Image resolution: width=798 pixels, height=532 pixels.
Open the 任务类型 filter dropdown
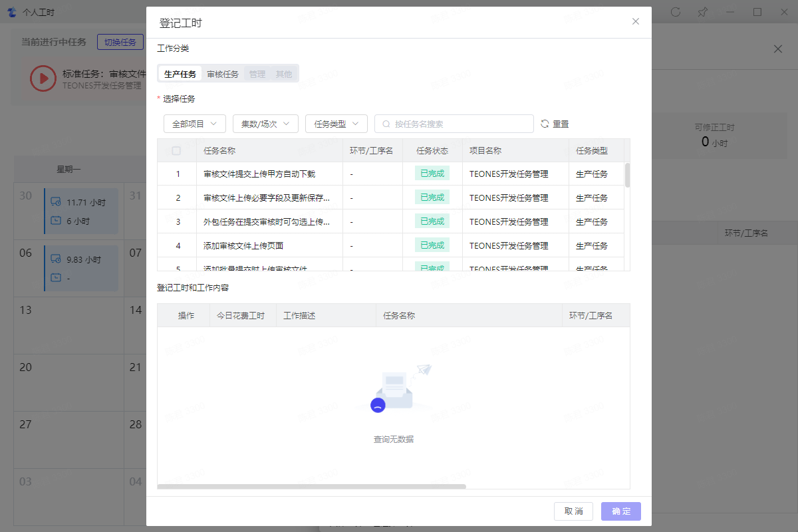(x=336, y=124)
